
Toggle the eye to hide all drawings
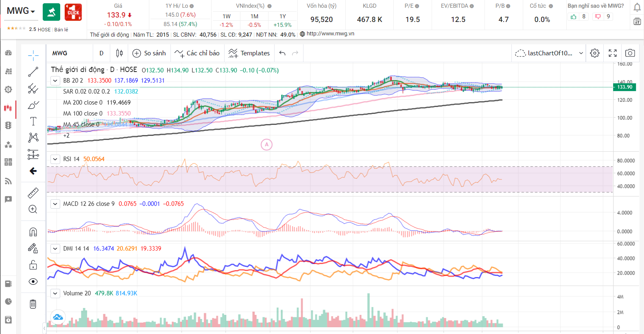[x=33, y=282]
